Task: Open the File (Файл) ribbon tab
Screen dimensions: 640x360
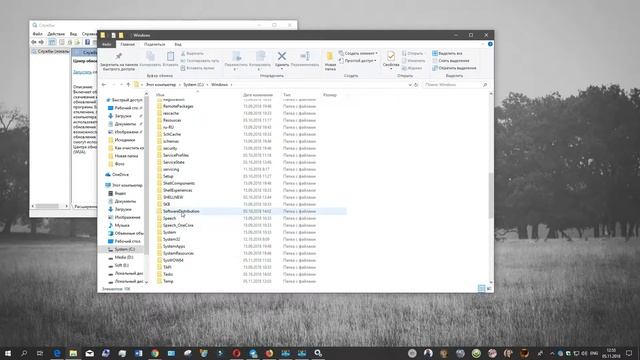Action: pyautogui.click(x=107, y=44)
